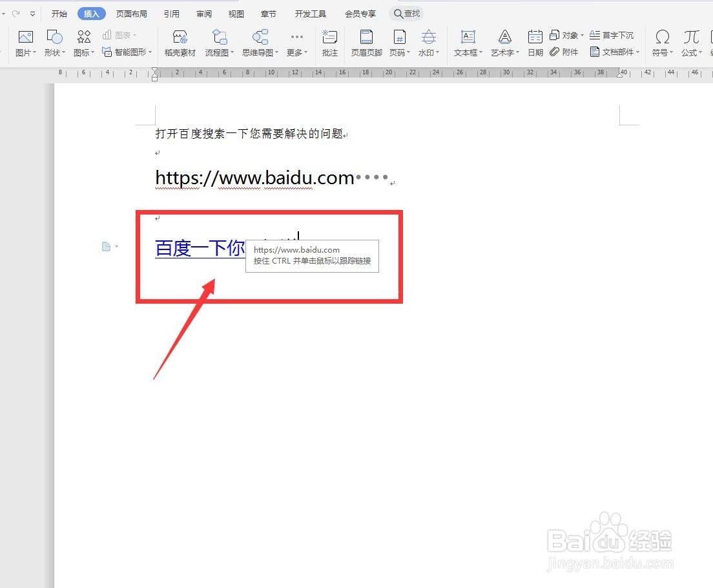The width and height of the screenshot is (713, 588).
Task: Expand the 艺术字 dropdown arrow
Action: pos(517,53)
